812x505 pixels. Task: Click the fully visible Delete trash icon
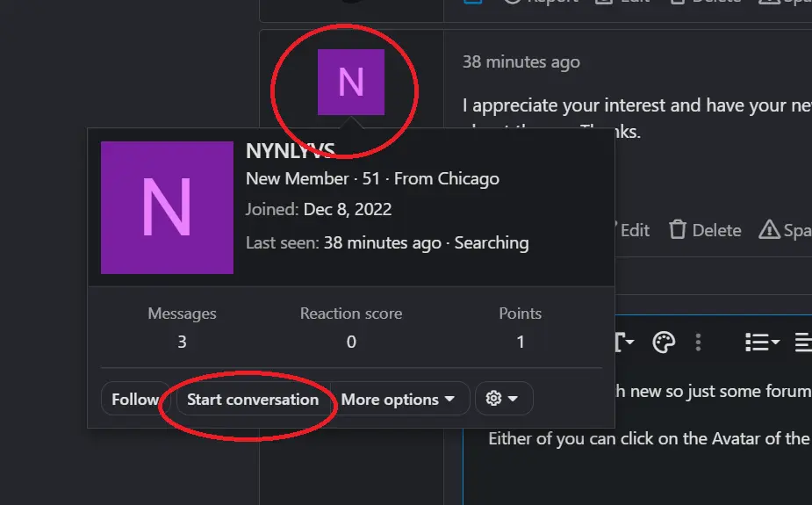click(678, 229)
